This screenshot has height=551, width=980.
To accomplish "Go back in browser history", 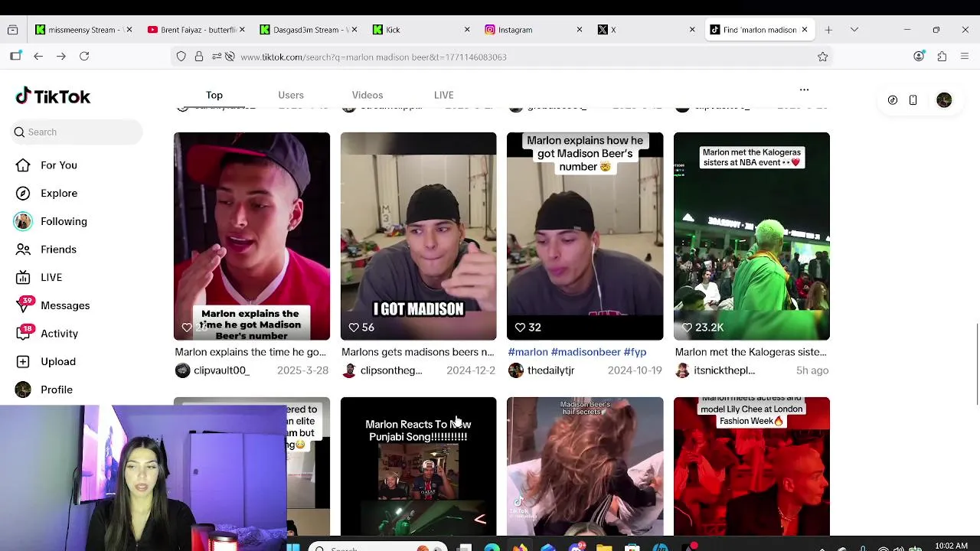I will tap(38, 56).
